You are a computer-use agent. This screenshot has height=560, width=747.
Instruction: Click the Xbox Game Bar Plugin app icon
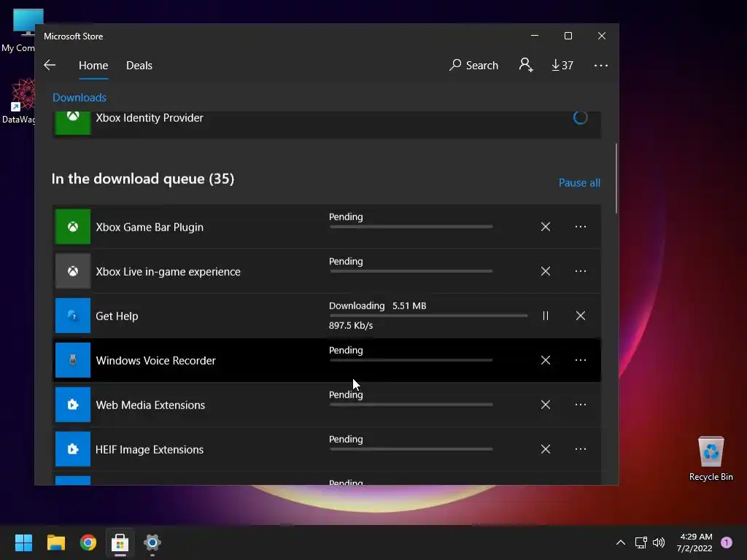point(73,227)
